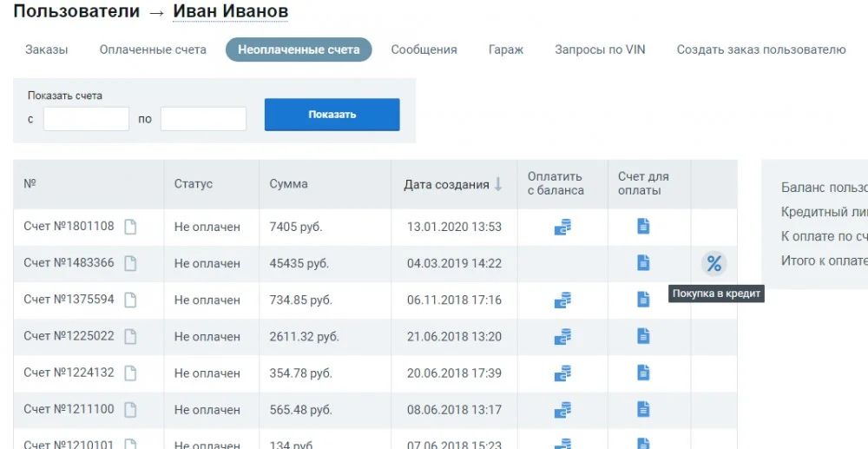
Task: Pay invoice №1375594 from balance
Action: tap(562, 300)
